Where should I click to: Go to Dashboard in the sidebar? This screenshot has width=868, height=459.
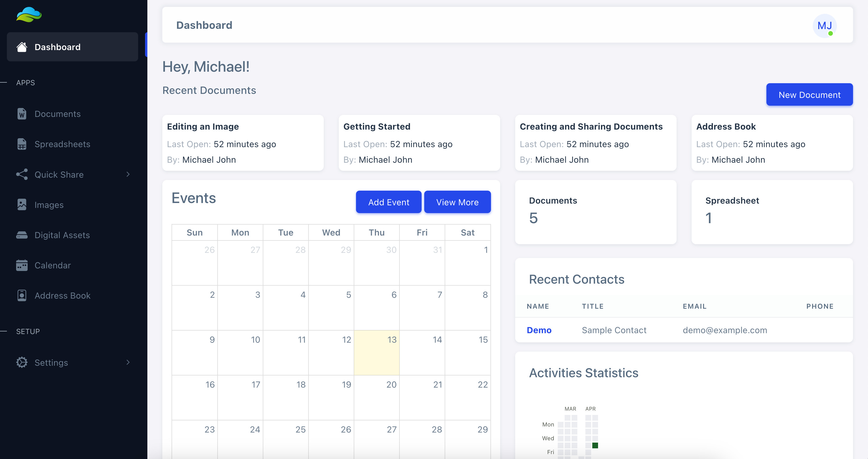[x=57, y=47]
